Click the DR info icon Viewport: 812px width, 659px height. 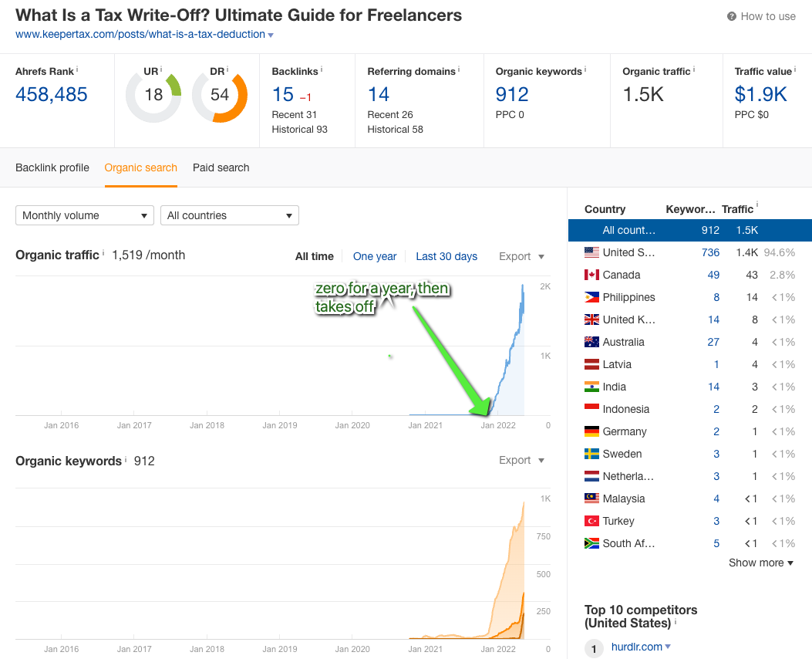click(227, 69)
